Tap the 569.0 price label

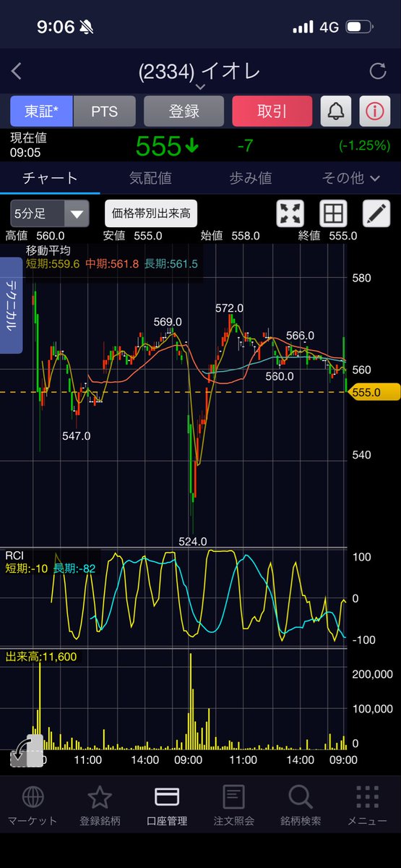pos(168,322)
